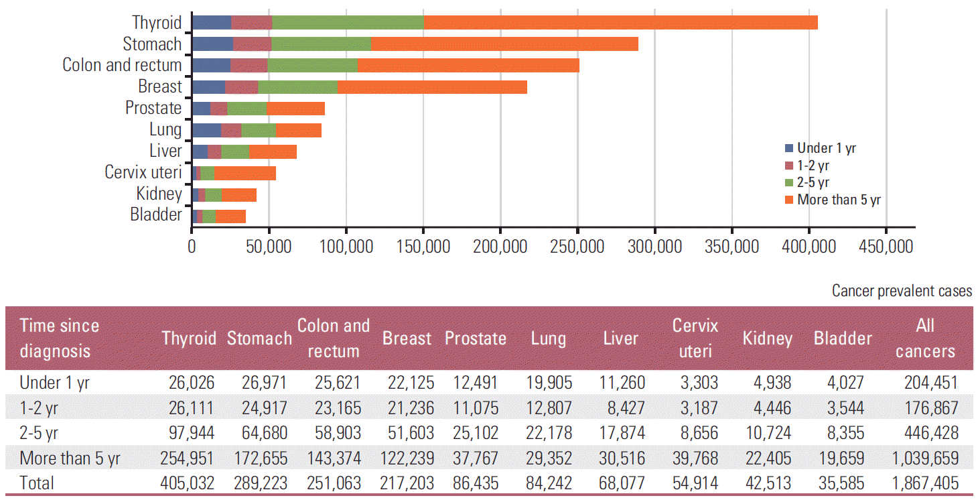Screen dimensions: 980x502
Task: Click the cell value '39,768'
Action: coord(695,458)
